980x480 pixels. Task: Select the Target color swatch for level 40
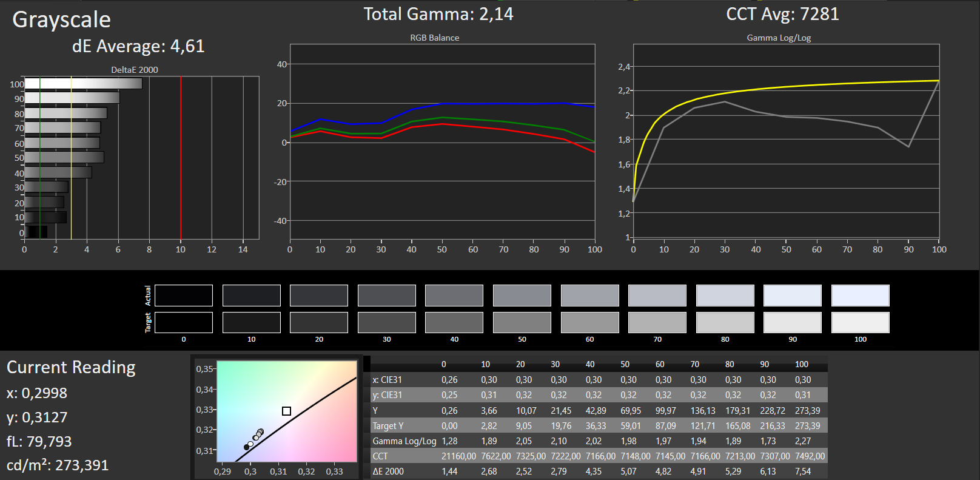tap(454, 322)
